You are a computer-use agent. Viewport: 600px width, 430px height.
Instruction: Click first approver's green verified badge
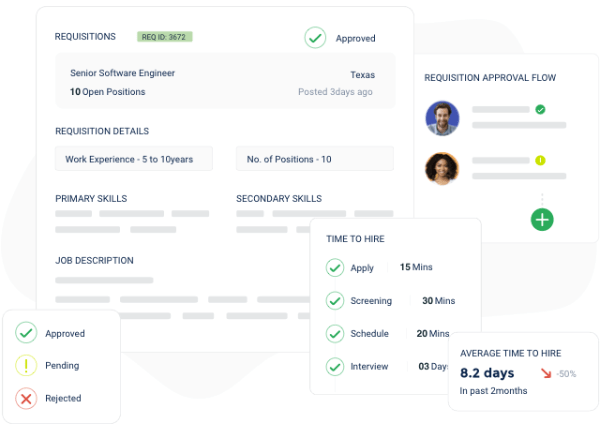(x=540, y=109)
